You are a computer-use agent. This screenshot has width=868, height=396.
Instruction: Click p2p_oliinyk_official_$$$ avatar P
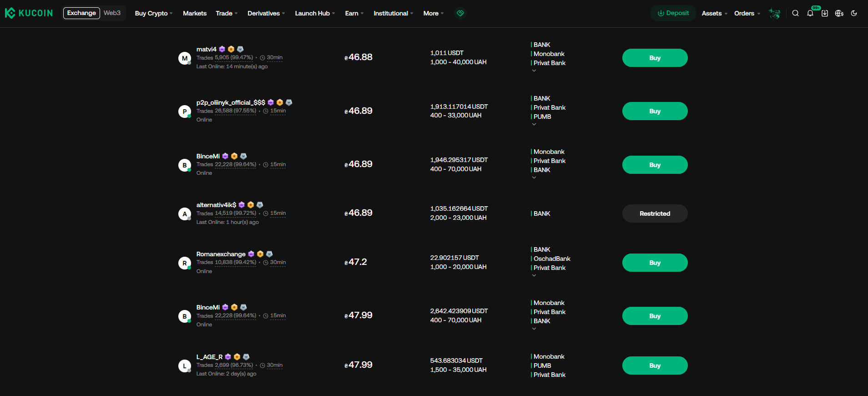184,112
